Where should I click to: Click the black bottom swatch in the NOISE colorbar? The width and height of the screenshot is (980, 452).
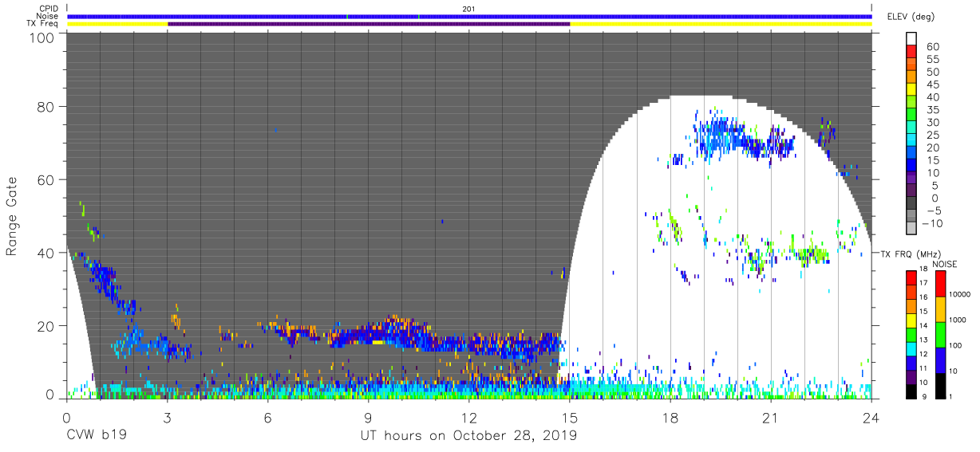940,384
